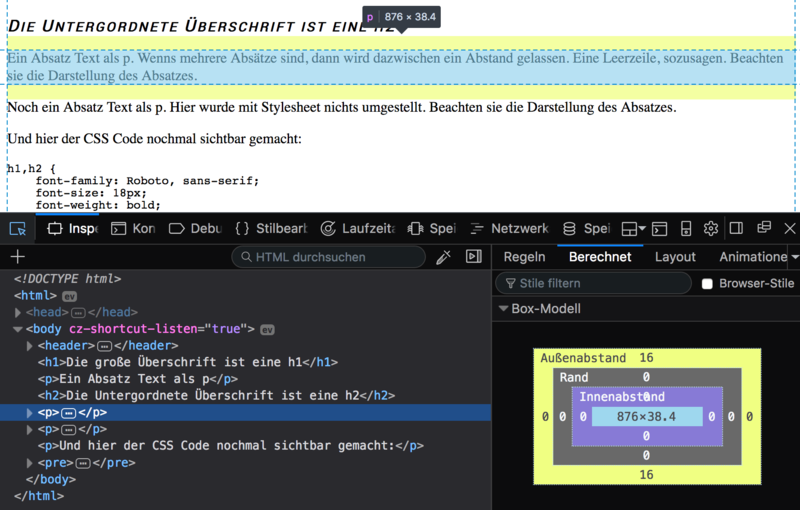Open the Animationen tab

click(x=753, y=257)
